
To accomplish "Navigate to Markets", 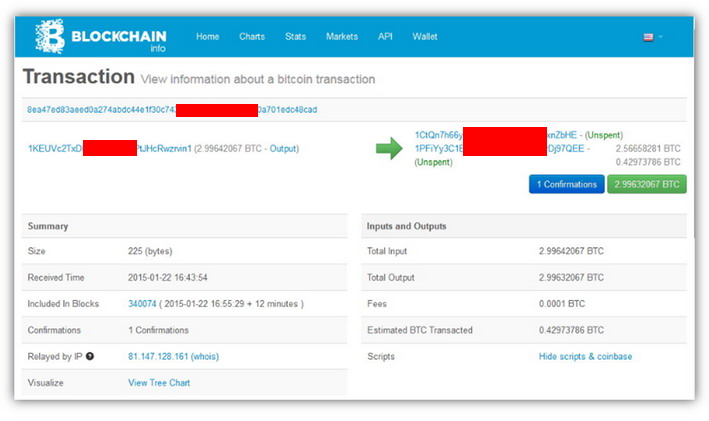I will tap(342, 37).
